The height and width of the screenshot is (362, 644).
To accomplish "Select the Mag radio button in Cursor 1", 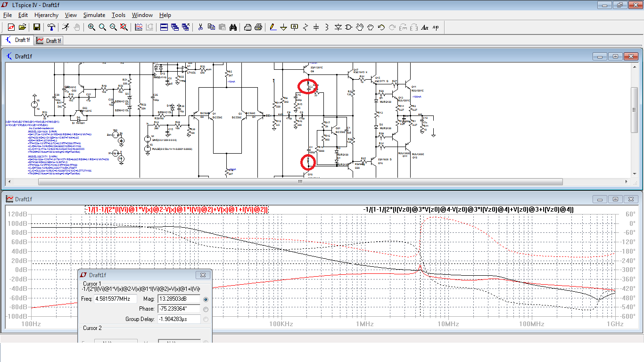I will (x=206, y=299).
